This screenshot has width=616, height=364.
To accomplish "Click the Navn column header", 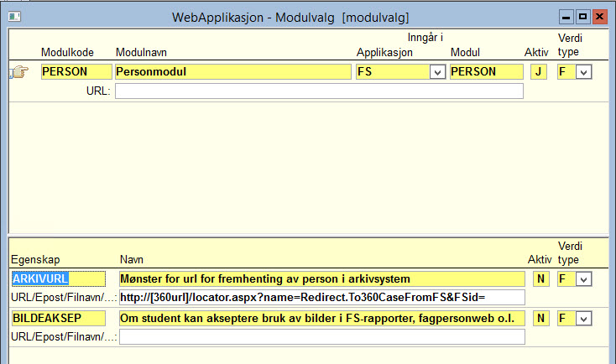I will point(132,259).
